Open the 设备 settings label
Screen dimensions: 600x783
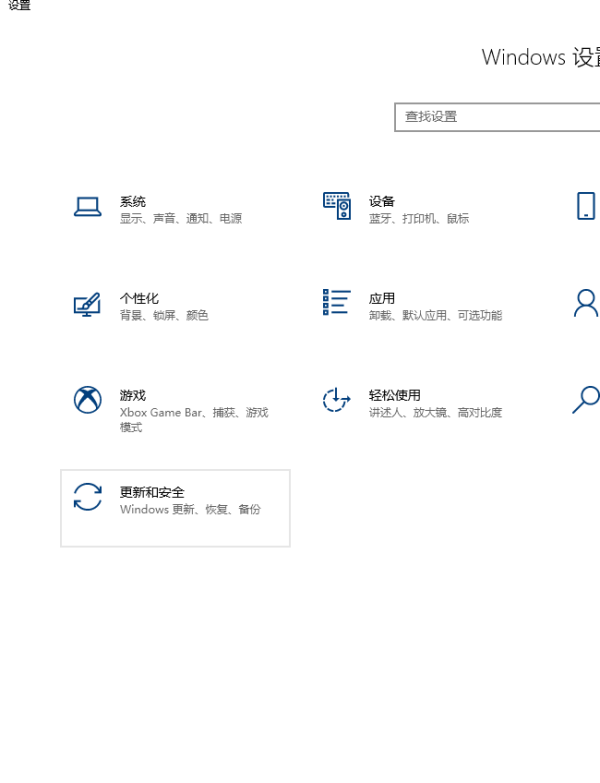click(382, 202)
